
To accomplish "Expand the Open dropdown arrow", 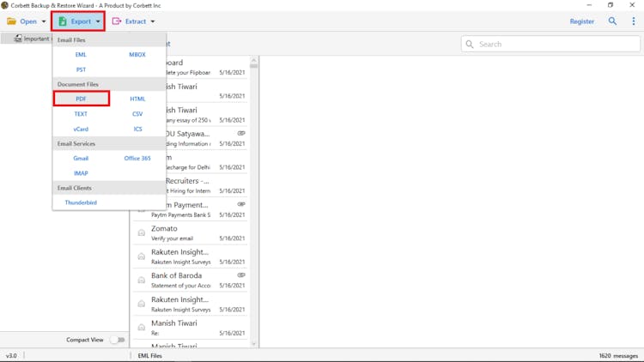I will (x=44, y=21).
